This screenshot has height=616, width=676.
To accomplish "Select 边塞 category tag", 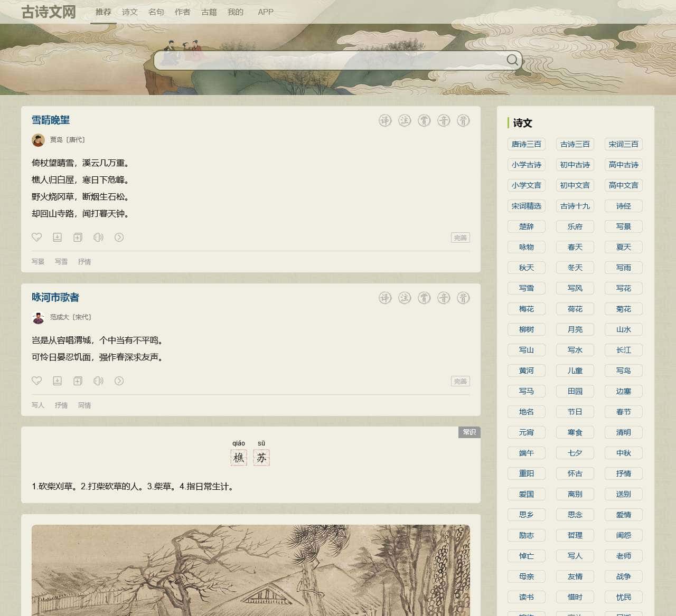I will 624,391.
